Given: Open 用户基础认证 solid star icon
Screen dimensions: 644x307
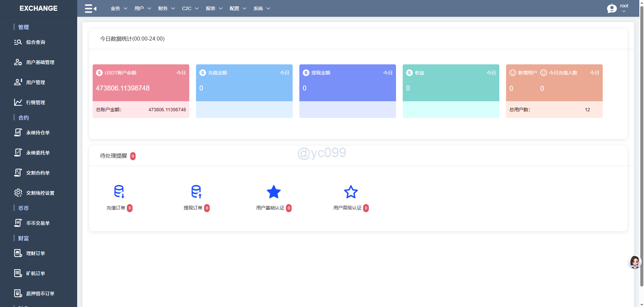Looking at the screenshot, I should click(x=274, y=192).
